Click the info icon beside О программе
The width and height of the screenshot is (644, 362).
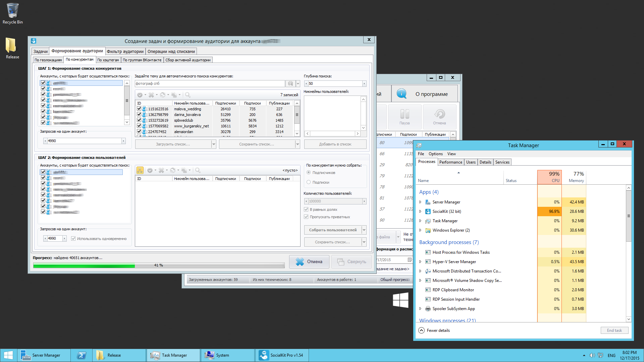tap(401, 94)
